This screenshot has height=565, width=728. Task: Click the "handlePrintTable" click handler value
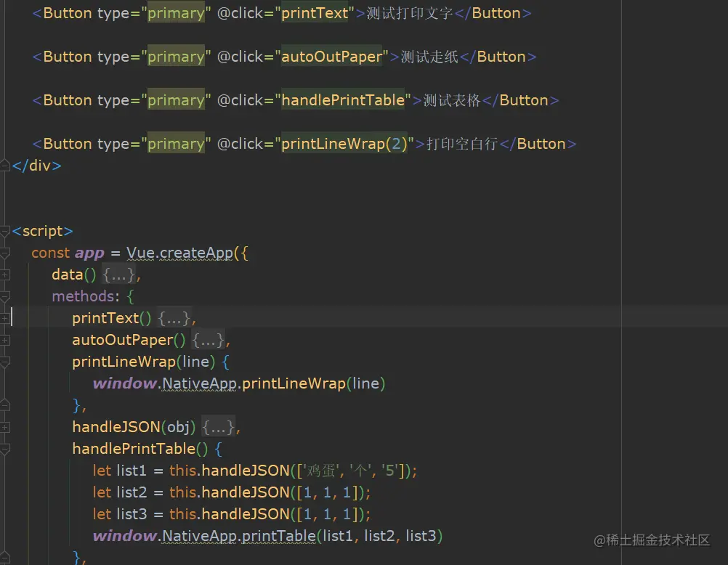tap(343, 100)
